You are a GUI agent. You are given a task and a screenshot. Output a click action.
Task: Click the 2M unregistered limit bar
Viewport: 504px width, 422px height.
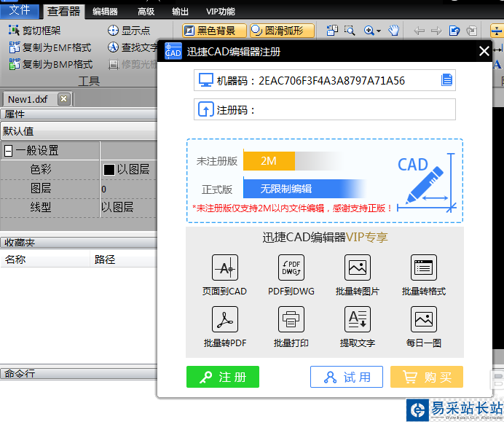tap(269, 160)
